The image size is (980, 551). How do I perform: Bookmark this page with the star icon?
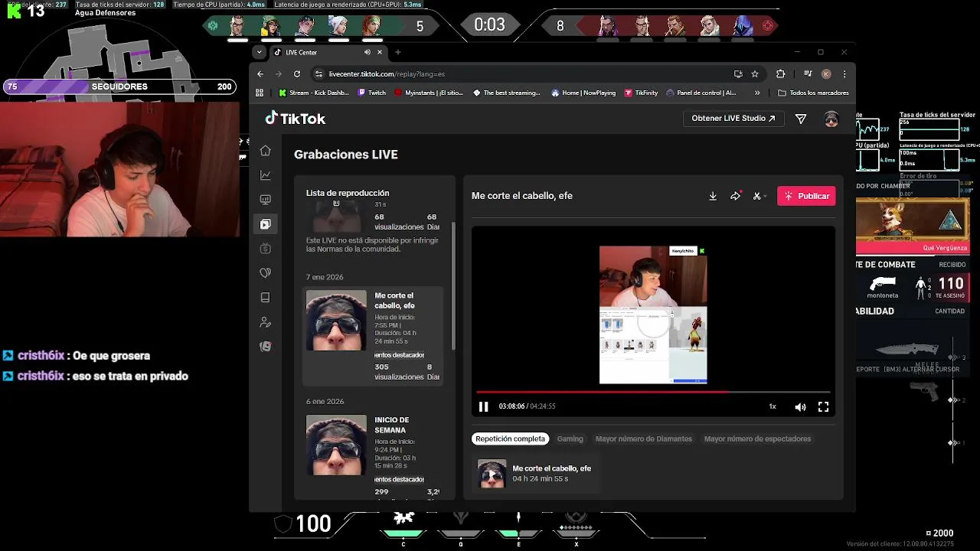755,74
